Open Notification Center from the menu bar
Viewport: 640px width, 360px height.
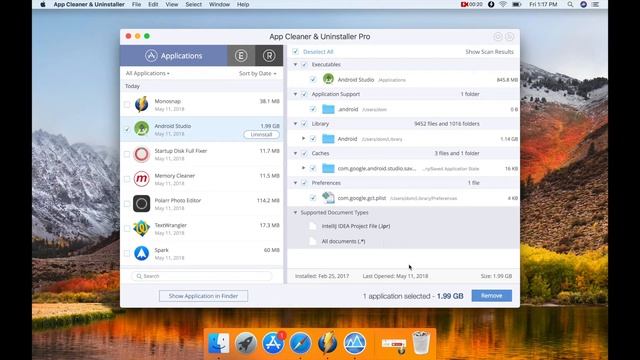click(x=596, y=4)
